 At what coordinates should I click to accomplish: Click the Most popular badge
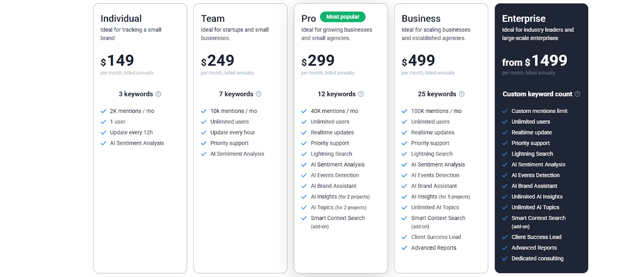pyautogui.click(x=343, y=17)
